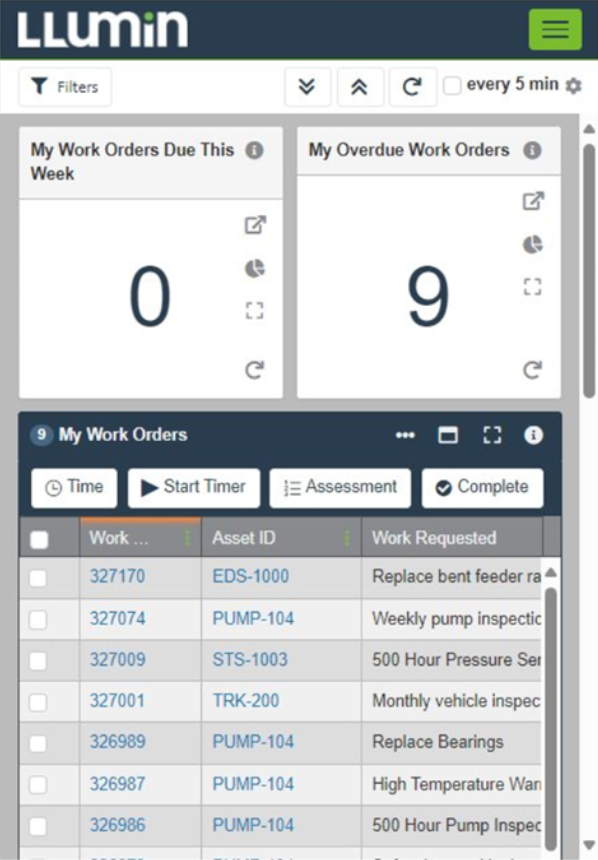Expand Overdue Work Orders card to fullscreen
This screenshot has height=860, width=598.
[533, 286]
